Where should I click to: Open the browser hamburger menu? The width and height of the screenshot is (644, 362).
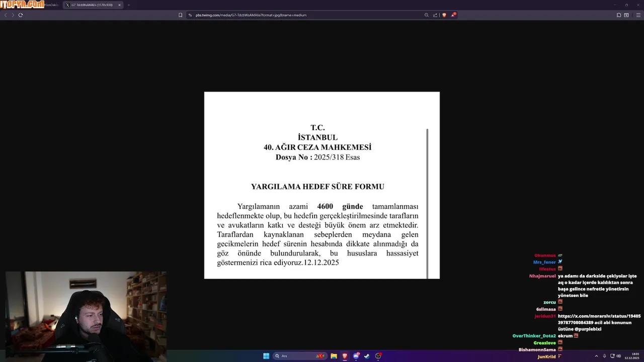tap(638, 15)
